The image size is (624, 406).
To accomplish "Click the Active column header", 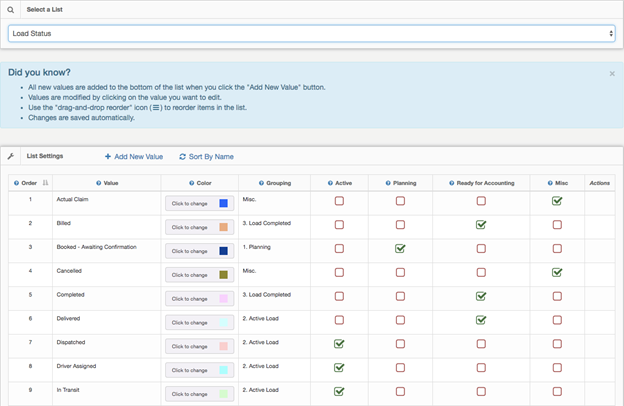I will point(343,183).
